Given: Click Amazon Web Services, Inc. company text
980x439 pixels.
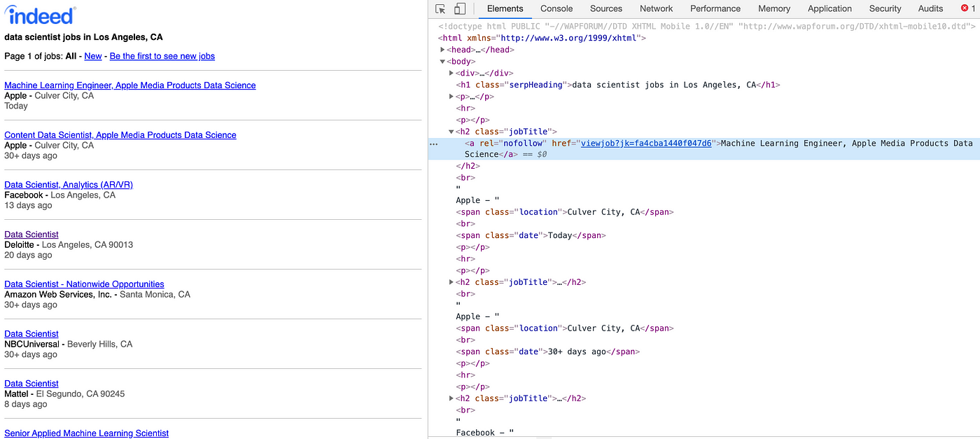Looking at the screenshot, I should 58,295.
